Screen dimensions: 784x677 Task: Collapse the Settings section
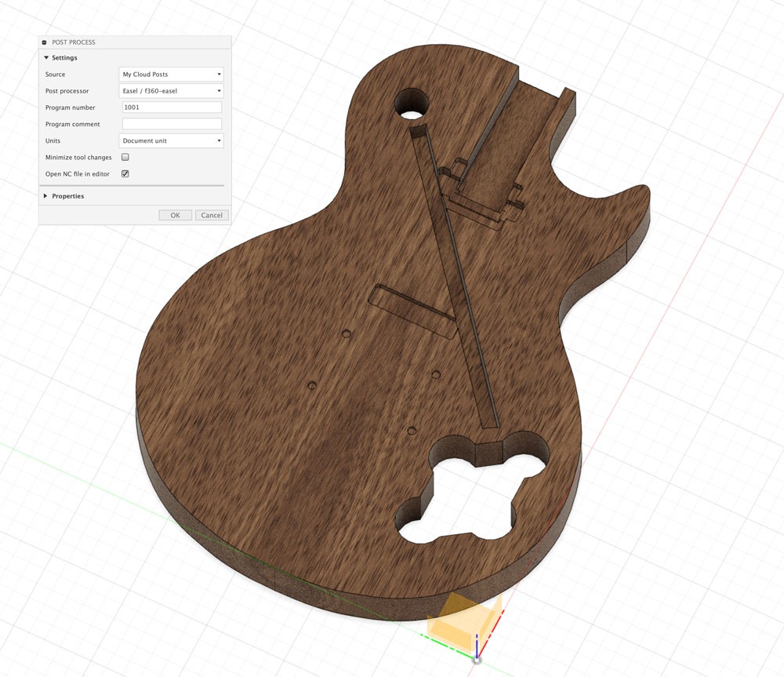[47, 57]
